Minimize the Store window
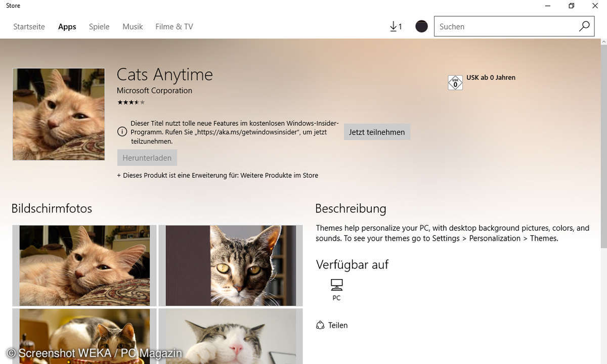This screenshot has width=607, height=364. click(548, 6)
